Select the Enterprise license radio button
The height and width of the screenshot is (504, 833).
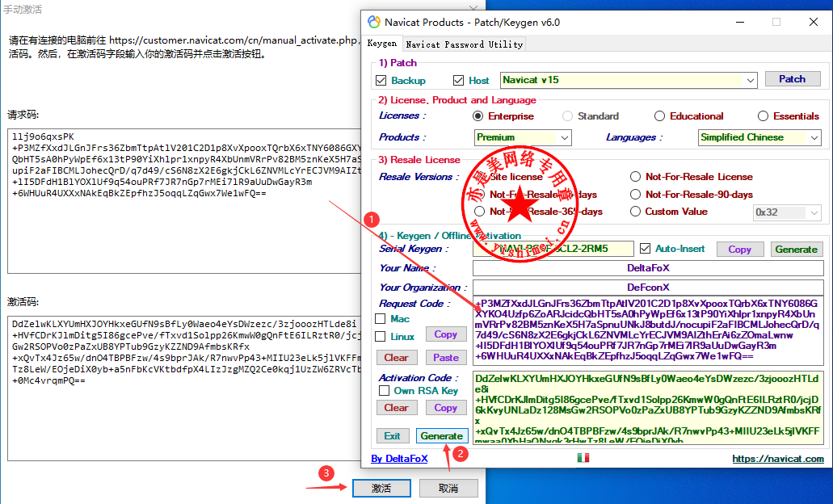(478, 115)
